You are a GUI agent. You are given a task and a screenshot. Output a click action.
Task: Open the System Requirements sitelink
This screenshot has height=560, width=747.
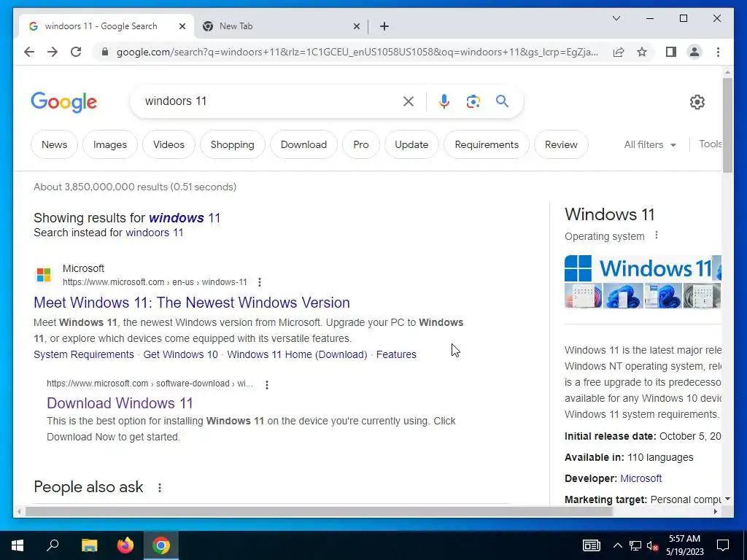click(x=84, y=355)
